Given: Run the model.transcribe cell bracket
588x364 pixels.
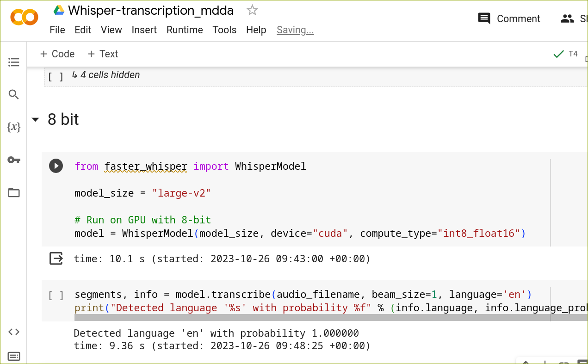Looking at the screenshot, I should [x=56, y=296].
